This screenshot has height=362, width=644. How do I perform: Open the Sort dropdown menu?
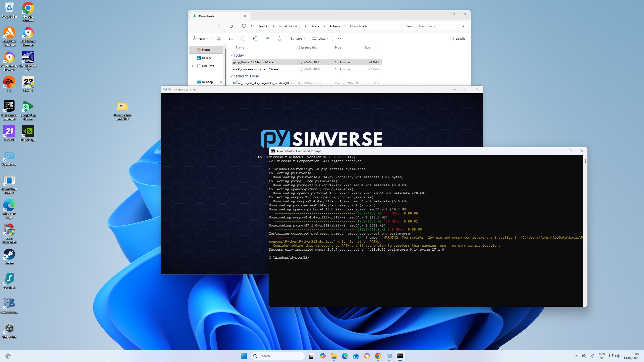pyautogui.click(x=298, y=38)
